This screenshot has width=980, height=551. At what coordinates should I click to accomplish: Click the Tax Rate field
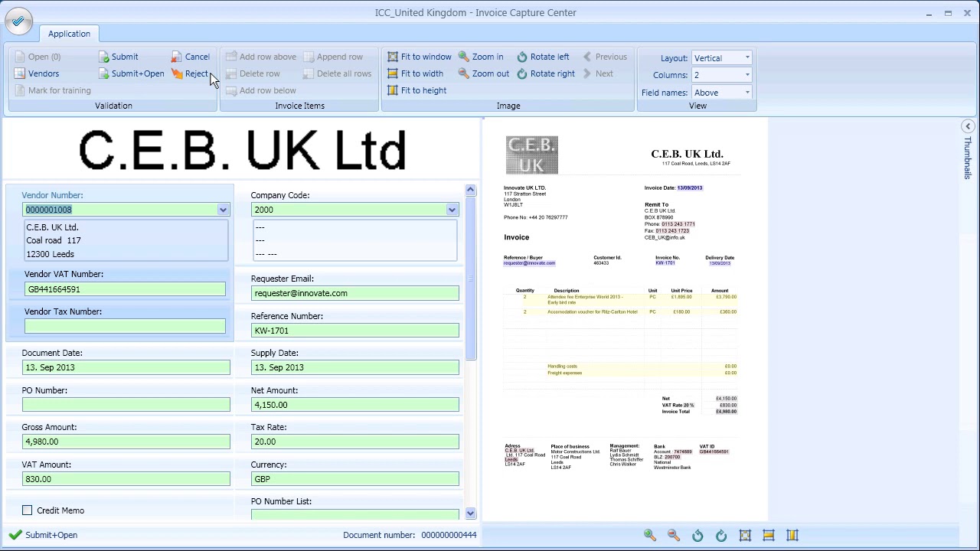(x=355, y=442)
